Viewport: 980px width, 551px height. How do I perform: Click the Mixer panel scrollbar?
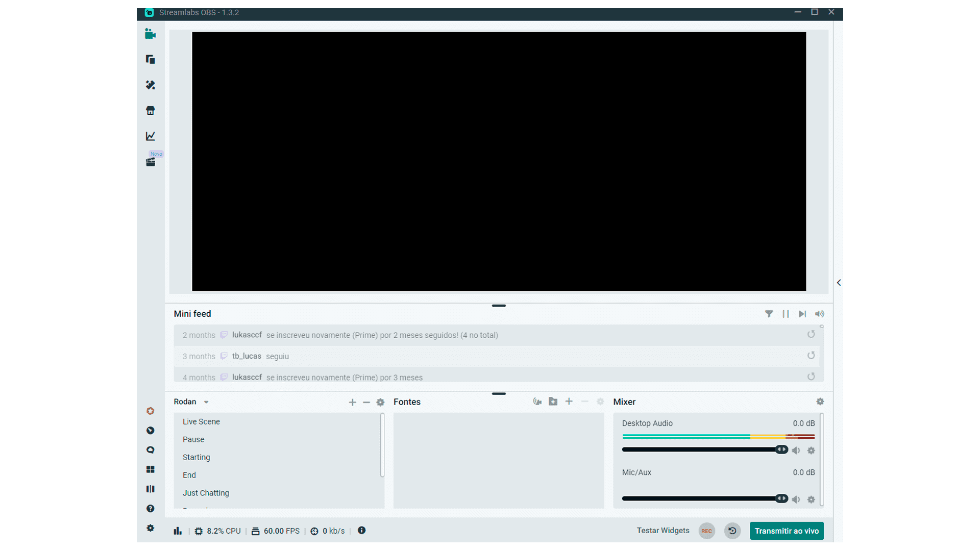[x=822, y=459]
